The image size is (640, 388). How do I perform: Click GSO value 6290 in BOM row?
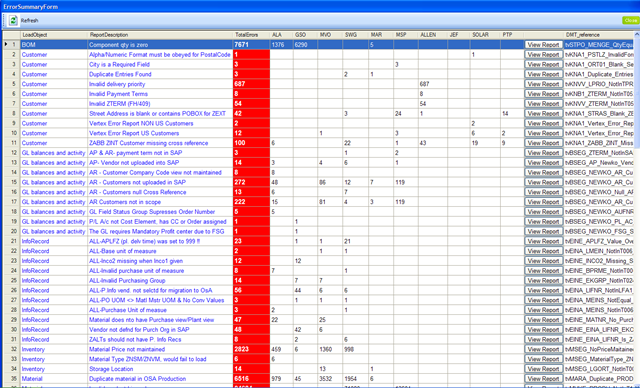click(305, 45)
